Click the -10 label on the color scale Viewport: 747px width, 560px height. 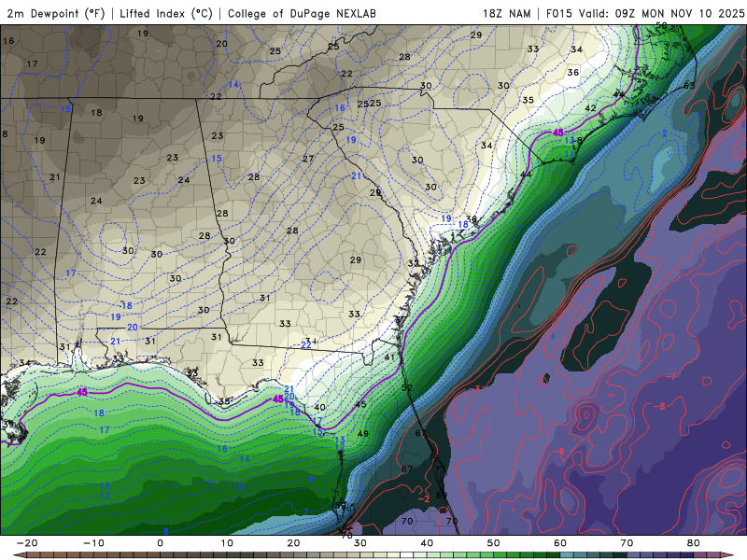click(x=93, y=543)
